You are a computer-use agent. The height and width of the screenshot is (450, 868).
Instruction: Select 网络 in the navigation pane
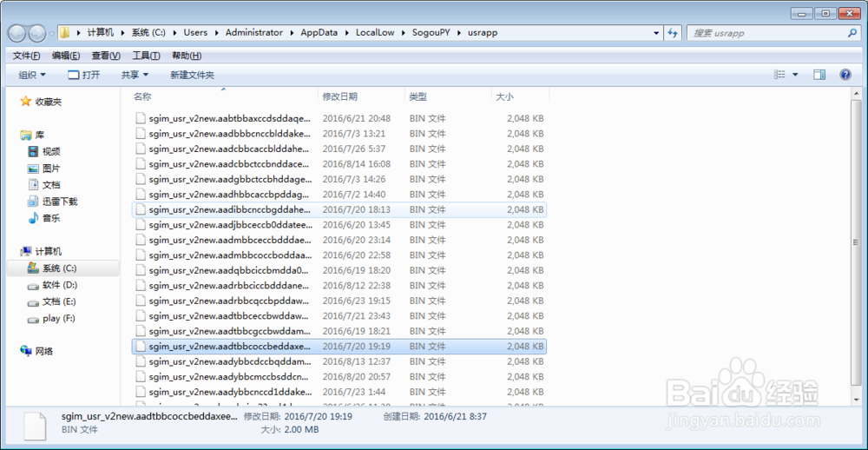point(36,351)
